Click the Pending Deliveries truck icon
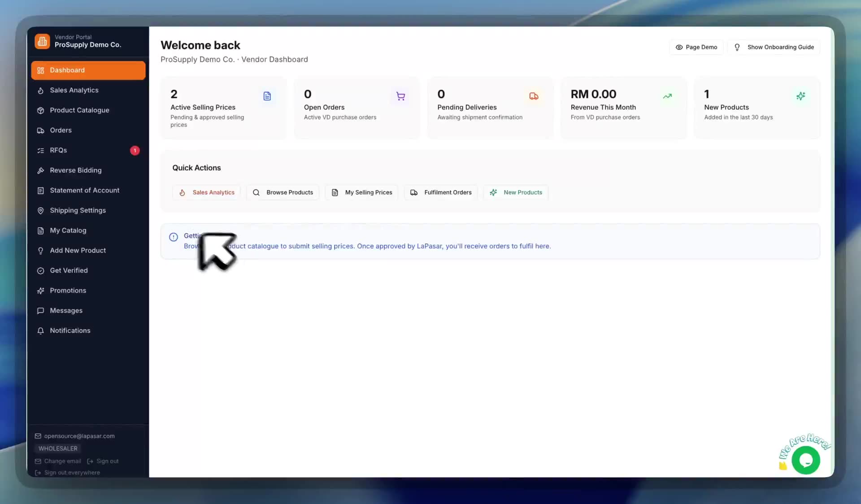Image resolution: width=861 pixels, height=504 pixels. point(534,96)
